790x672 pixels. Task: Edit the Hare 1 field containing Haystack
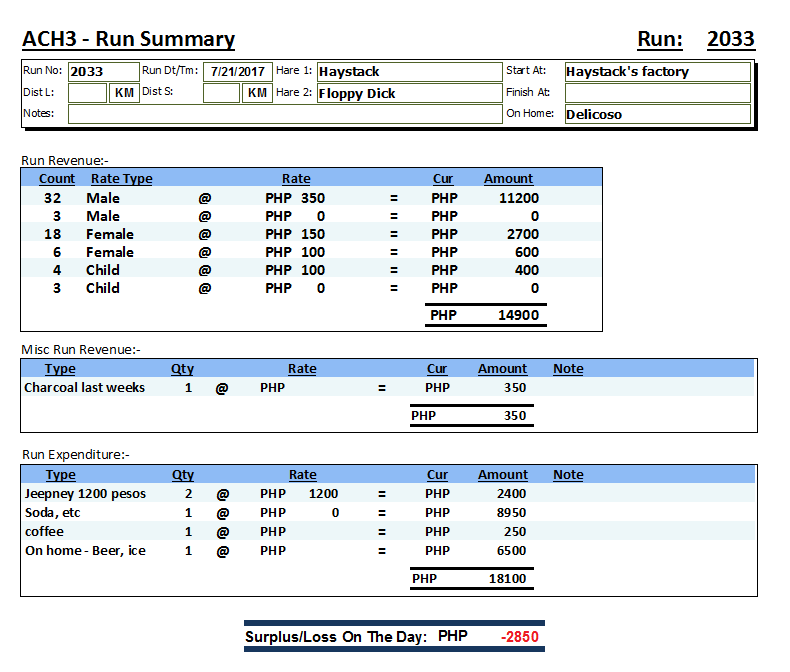pyautogui.click(x=408, y=72)
